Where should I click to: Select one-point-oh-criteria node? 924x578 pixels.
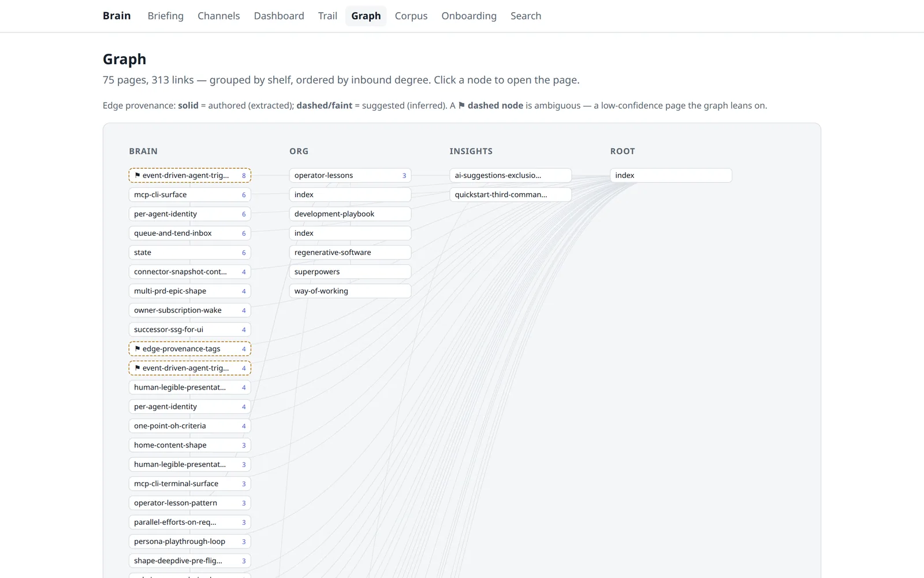click(x=190, y=426)
